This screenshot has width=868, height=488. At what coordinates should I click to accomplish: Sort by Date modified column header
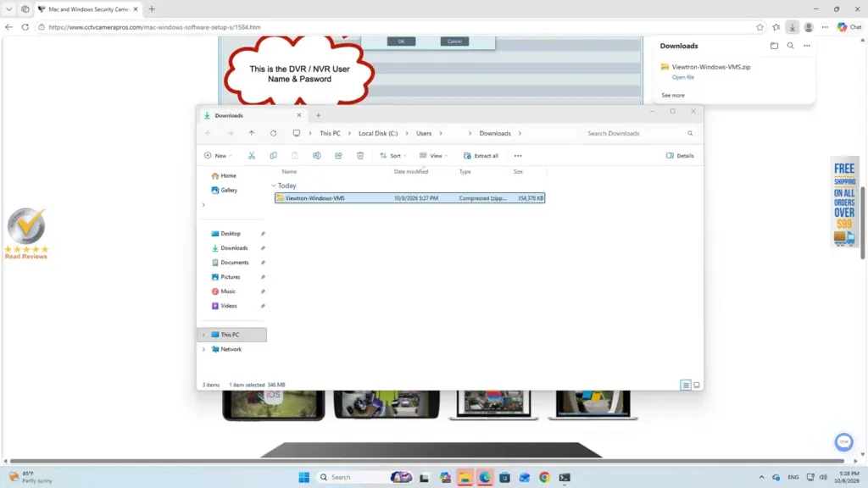click(x=411, y=171)
